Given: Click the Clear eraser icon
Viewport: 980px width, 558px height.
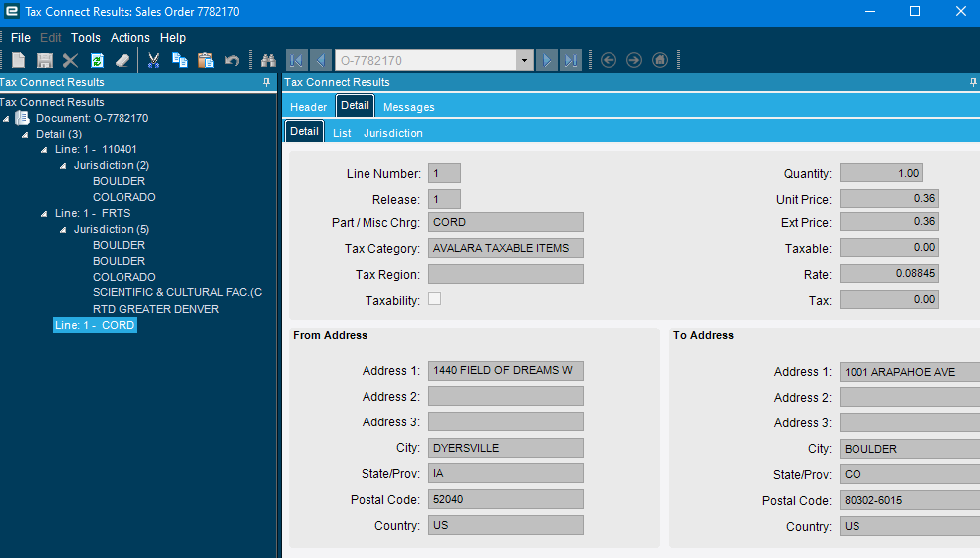Looking at the screenshot, I should (x=122, y=60).
